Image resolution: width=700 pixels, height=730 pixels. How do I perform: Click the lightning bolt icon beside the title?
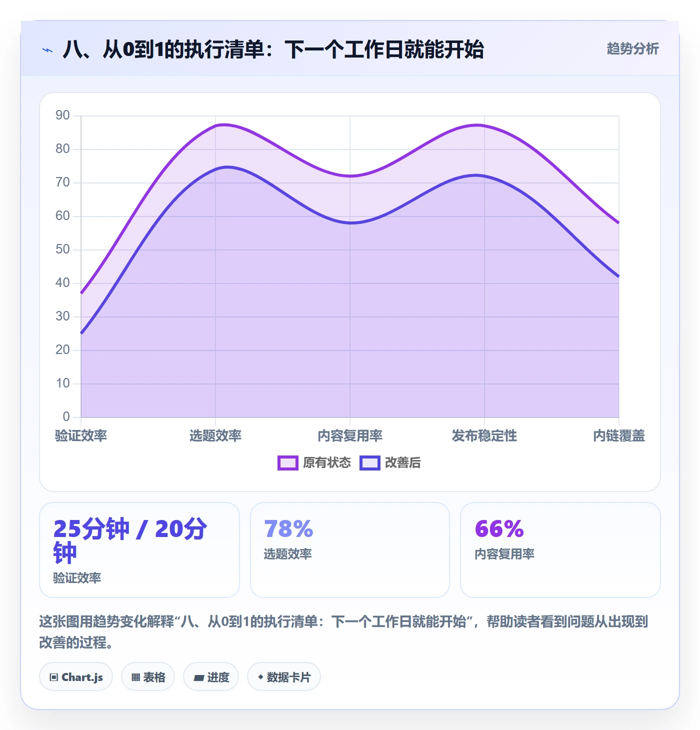tap(47, 50)
